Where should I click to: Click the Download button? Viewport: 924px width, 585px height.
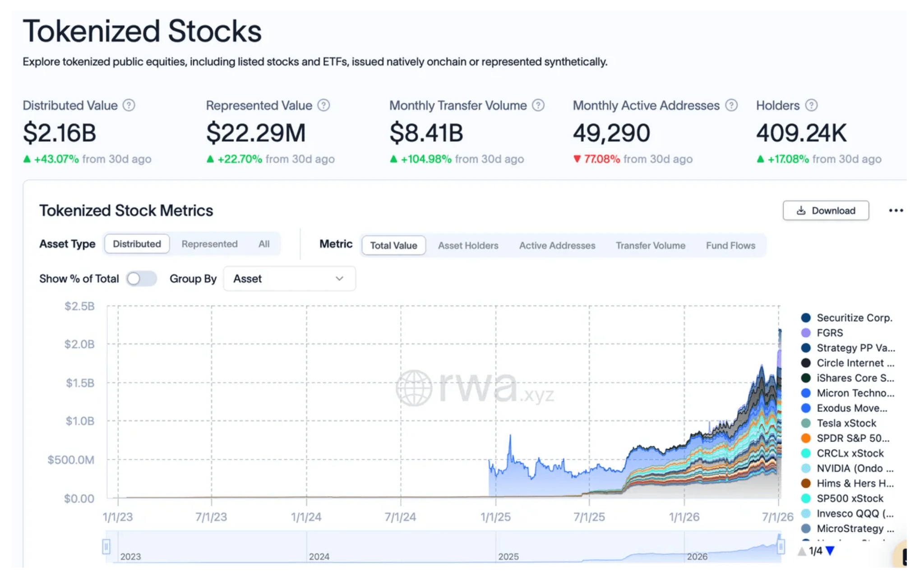(x=826, y=211)
